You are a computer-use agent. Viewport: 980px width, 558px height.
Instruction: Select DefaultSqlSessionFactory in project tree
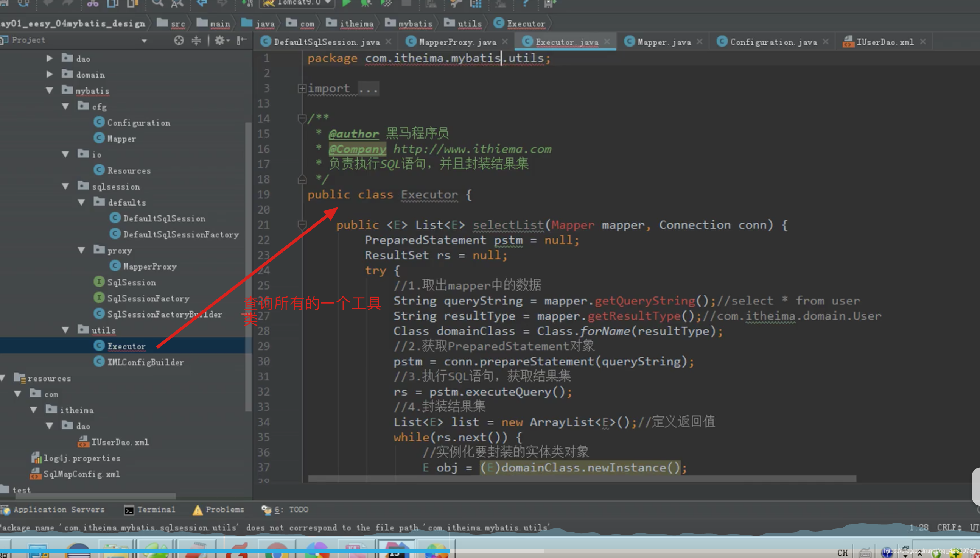174,234
